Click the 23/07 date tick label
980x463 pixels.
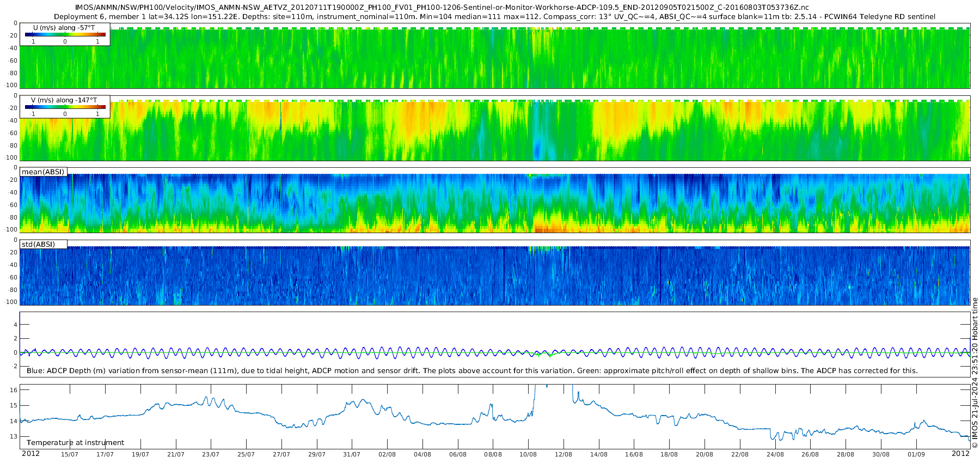point(211,454)
